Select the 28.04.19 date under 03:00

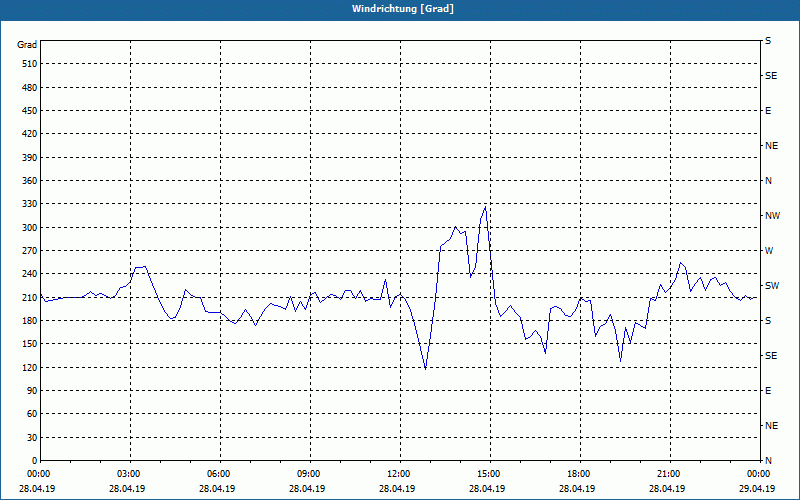click(128, 489)
